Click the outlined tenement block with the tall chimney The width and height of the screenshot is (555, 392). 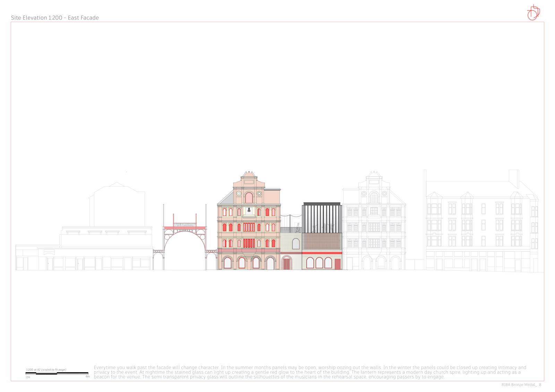(482, 225)
